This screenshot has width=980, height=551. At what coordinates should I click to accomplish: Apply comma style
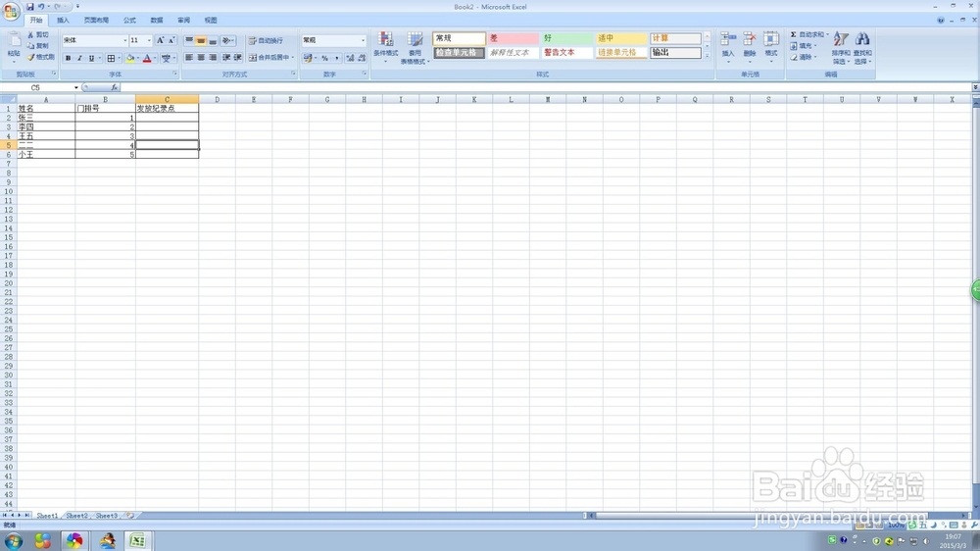(x=337, y=58)
